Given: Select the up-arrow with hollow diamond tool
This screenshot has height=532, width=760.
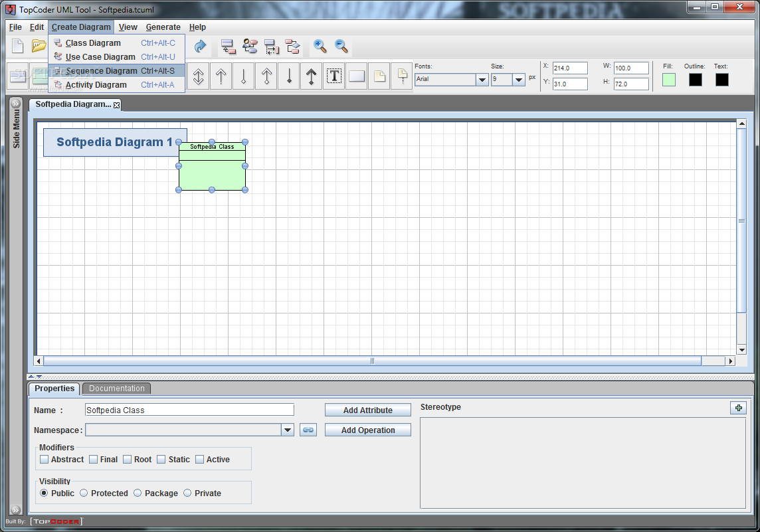Looking at the screenshot, I should point(266,76).
